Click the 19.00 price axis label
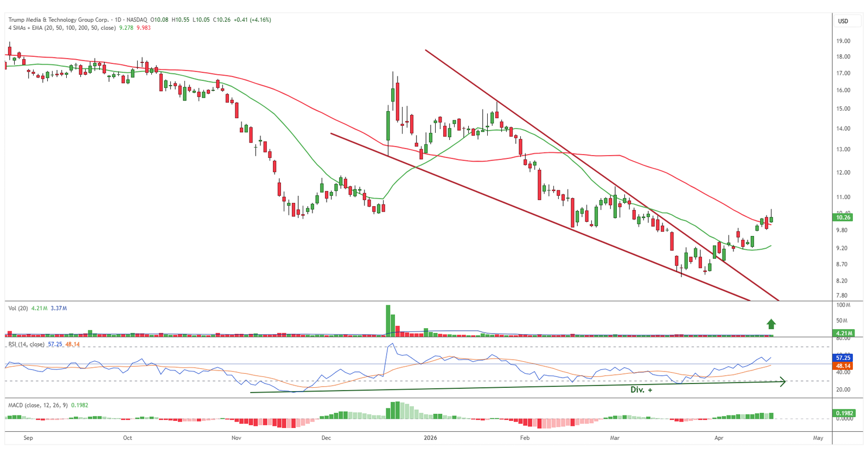The width and height of the screenshot is (868, 454). tap(843, 41)
